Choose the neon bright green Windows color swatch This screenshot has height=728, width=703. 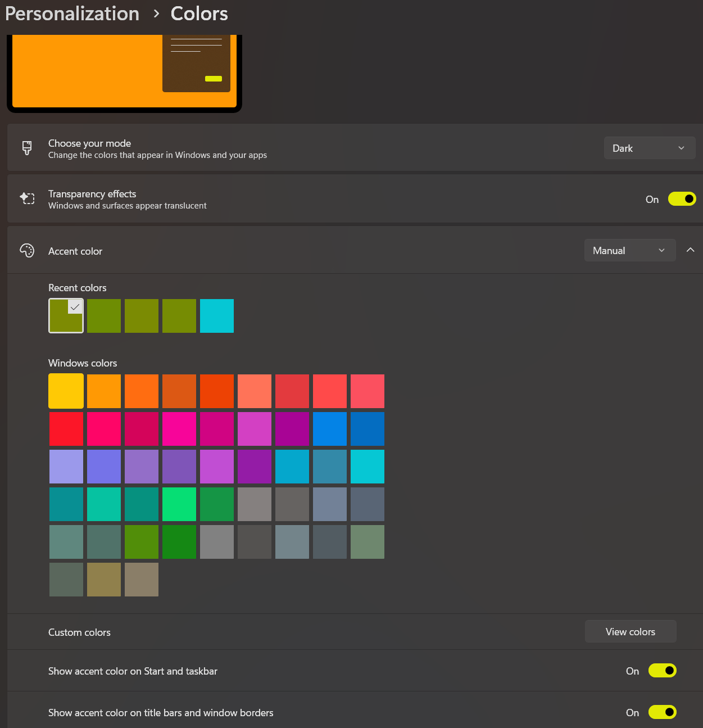(179, 504)
